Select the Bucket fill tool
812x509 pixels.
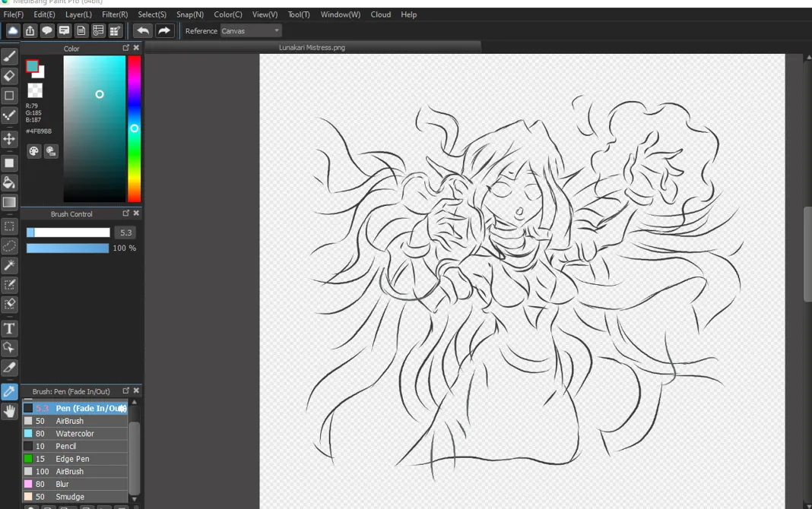click(x=9, y=182)
